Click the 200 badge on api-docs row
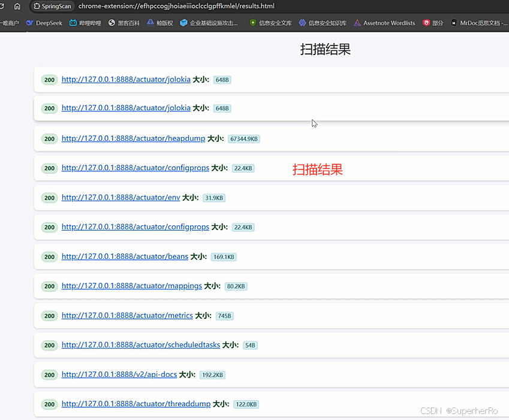The image size is (509, 420). tap(49, 375)
